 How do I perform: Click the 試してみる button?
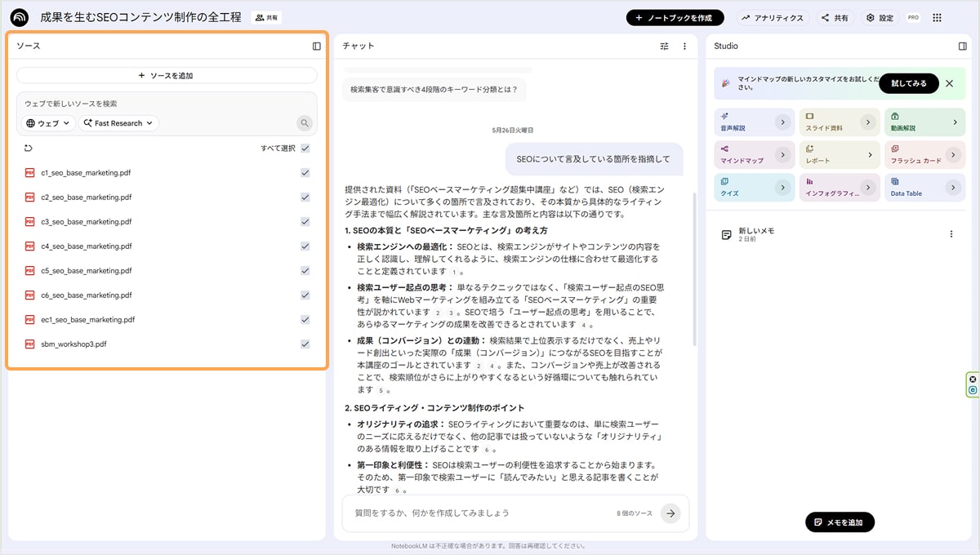pos(909,83)
